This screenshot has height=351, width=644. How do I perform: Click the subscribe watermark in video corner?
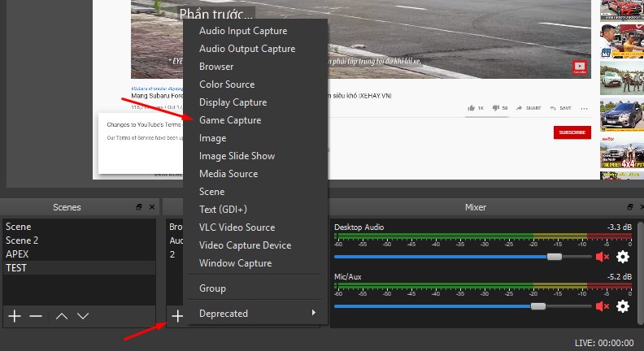click(580, 67)
